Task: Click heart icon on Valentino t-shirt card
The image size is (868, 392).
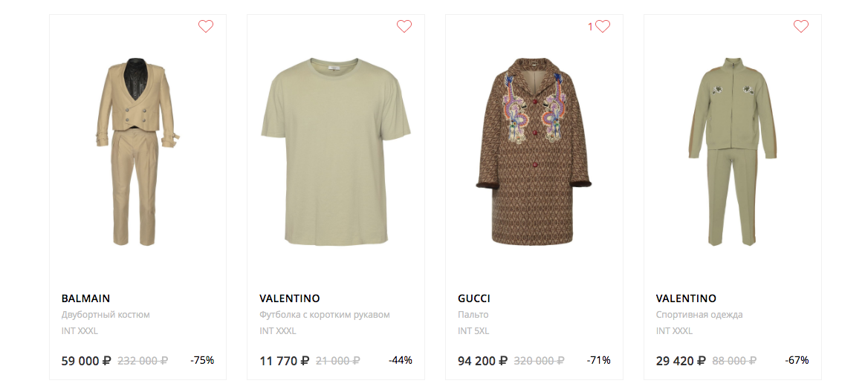Action: tap(404, 27)
